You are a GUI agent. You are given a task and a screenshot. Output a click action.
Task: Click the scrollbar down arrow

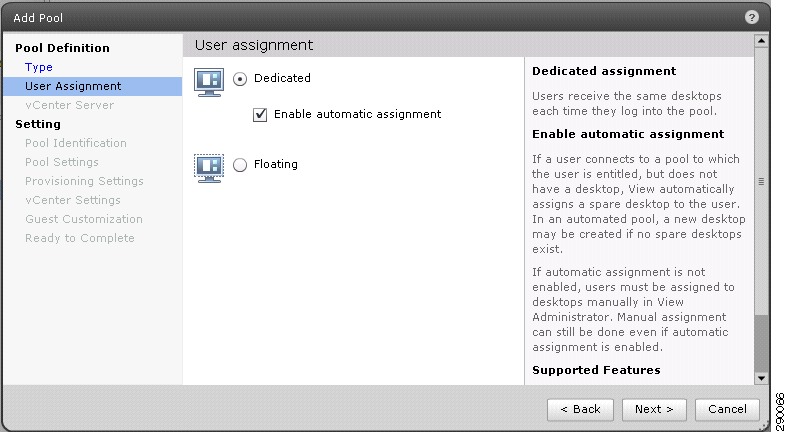[x=761, y=378]
